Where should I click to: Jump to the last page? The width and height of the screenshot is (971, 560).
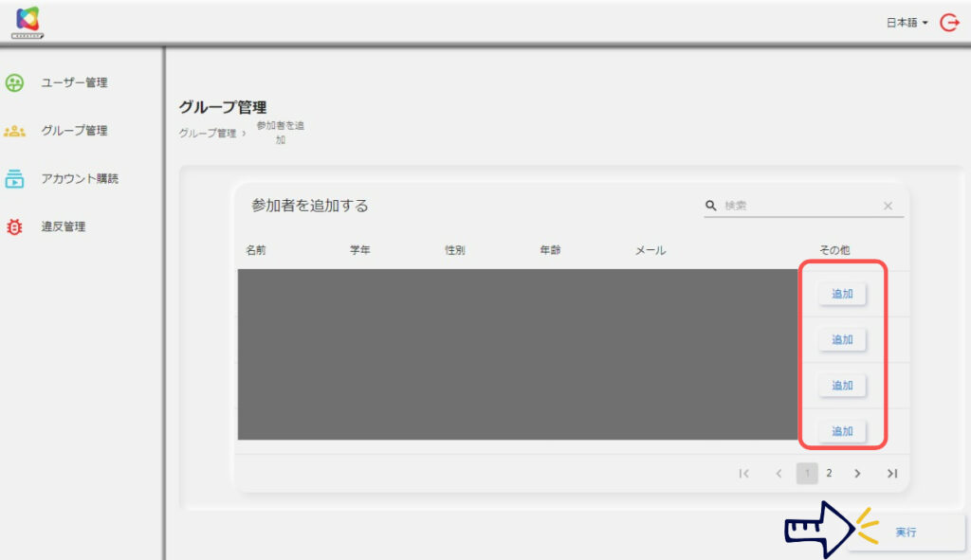tap(892, 474)
